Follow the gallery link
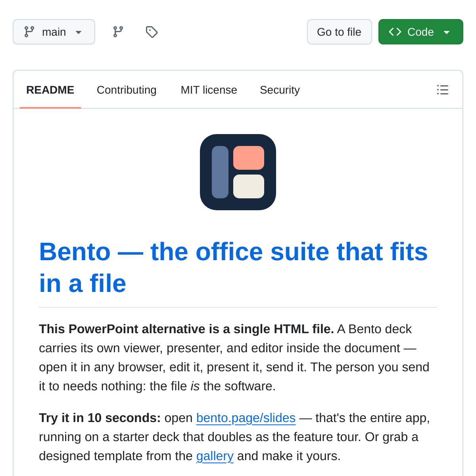The image size is (476, 476). (x=215, y=456)
